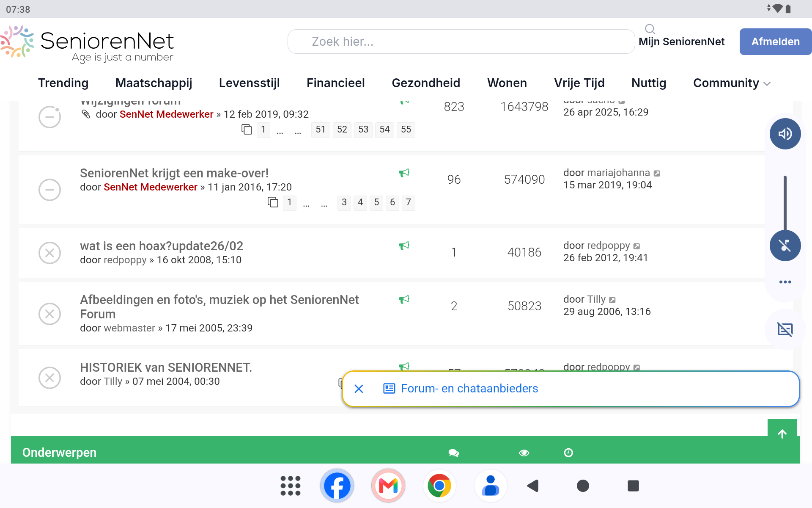Click megaphone icon beside hoax topic
This screenshot has height=508, width=812.
pyautogui.click(x=404, y=246)
